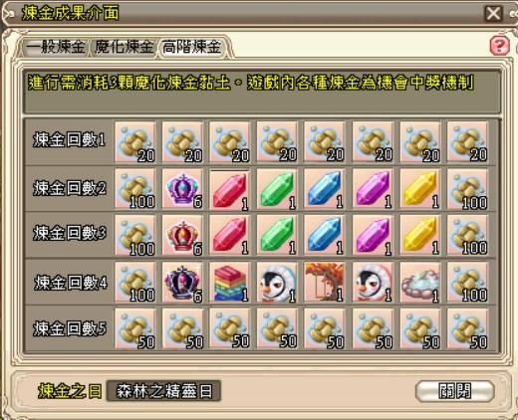Click the purple crown in 煉金回數2 row
This screenshot has width=518, height=420.
[182, 189]
